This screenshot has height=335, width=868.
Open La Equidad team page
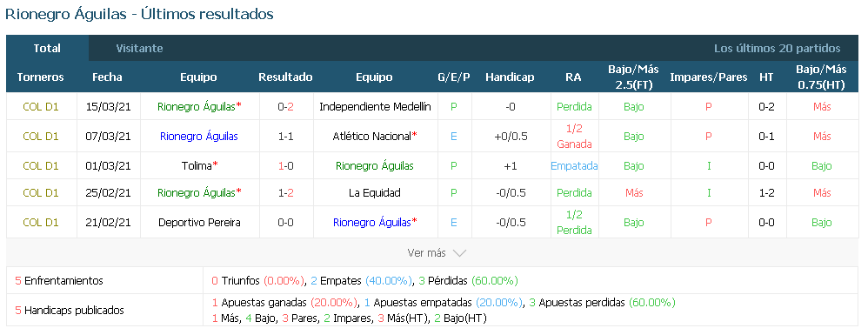pyautogui.click(x=375, y=192)
